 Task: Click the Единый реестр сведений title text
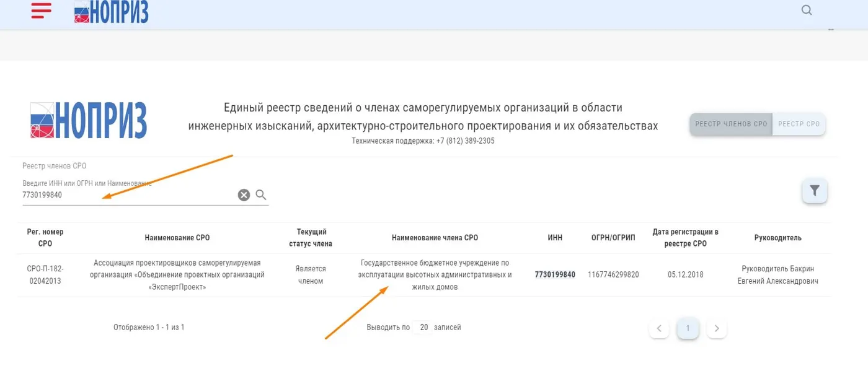coord(423,116)
